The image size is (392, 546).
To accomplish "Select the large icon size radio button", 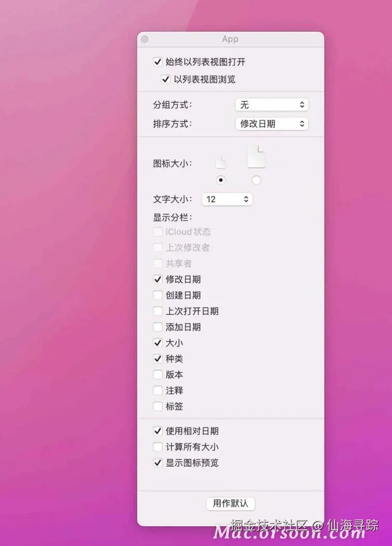I will tap(256, 180).
